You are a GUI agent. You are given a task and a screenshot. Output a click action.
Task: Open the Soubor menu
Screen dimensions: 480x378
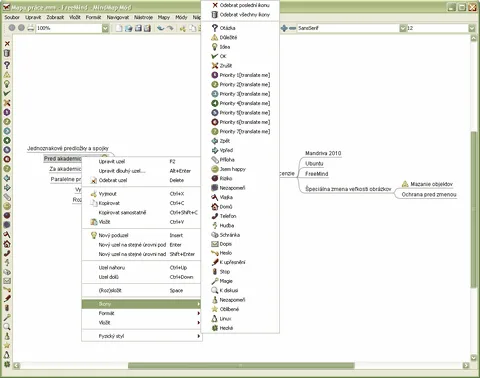pos(12,17)
